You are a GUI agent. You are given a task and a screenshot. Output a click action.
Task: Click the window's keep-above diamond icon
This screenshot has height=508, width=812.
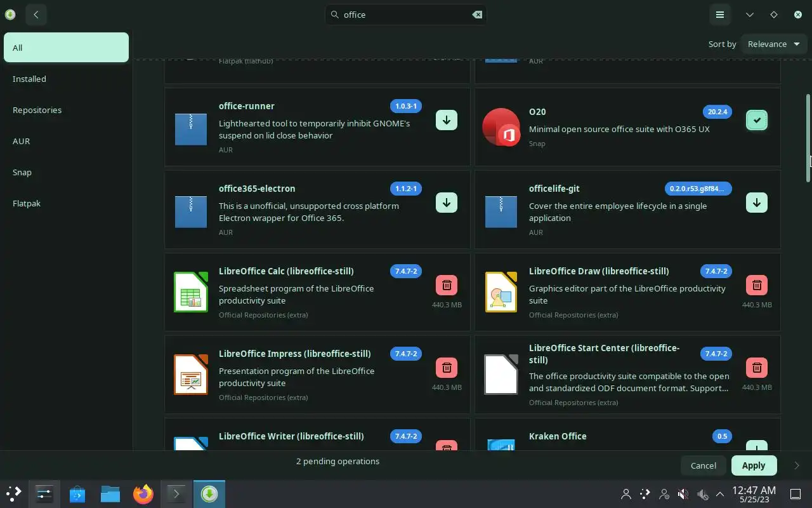(774, 15)
